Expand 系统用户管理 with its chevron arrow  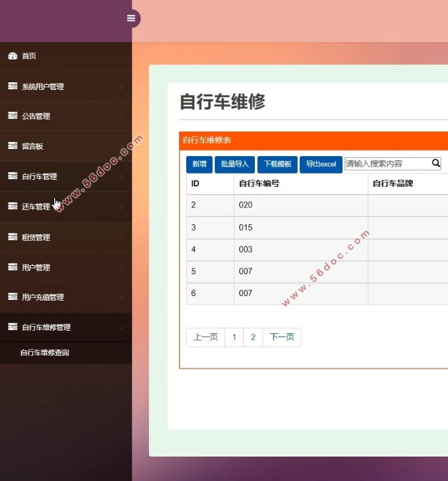(122, 87)
